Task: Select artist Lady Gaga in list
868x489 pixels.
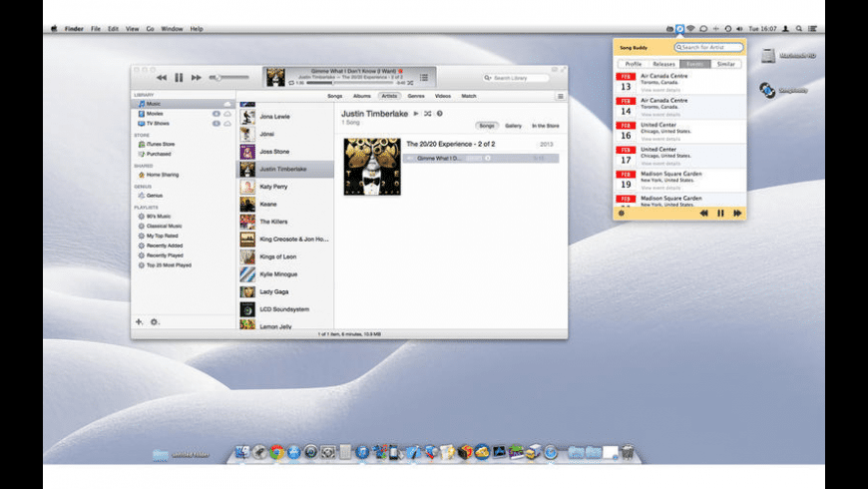Action: coord(285,291)
